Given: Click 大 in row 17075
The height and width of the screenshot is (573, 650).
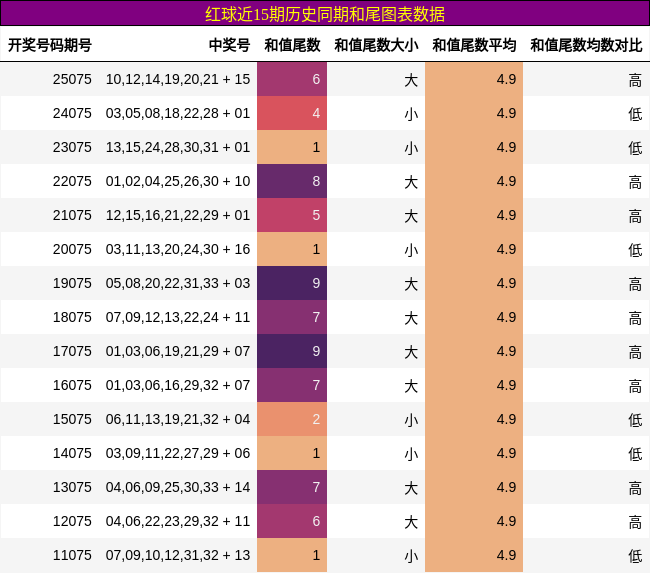Looking at the screenshot, I should (411, 352).
